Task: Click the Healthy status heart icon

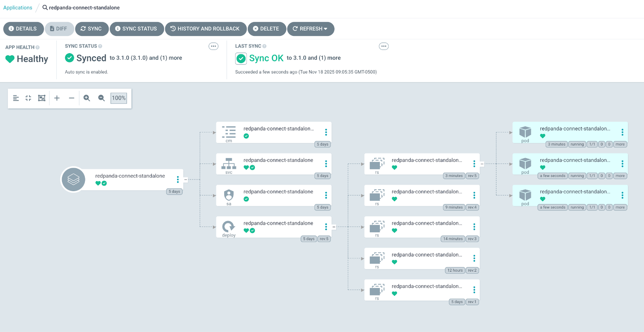Action: click(10, 59)
